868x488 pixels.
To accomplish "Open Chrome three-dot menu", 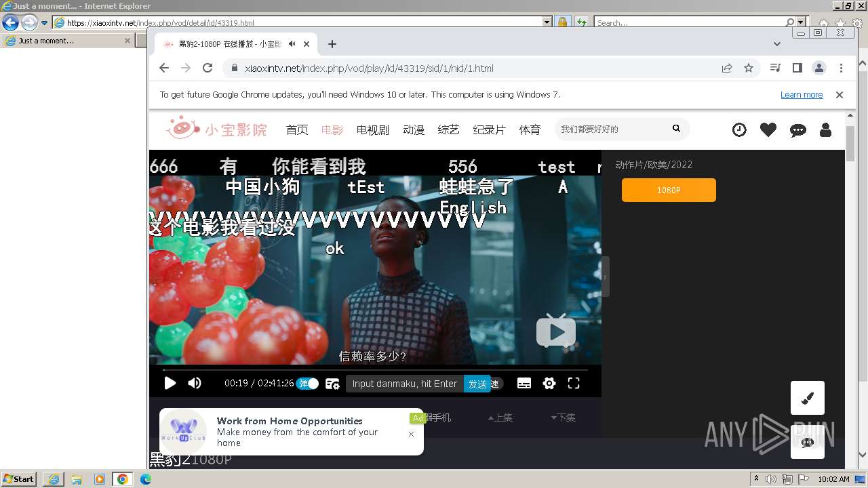I will click(841, 68).
